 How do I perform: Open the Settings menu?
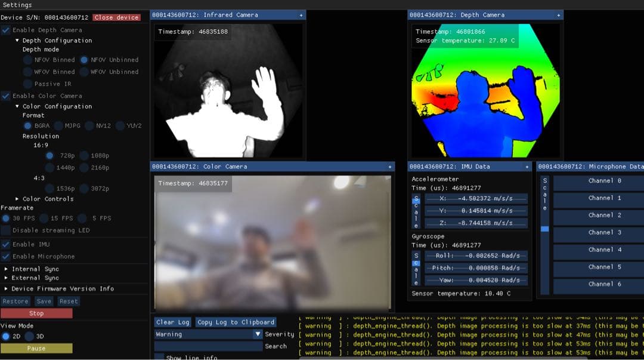click(x=17, y=5)
